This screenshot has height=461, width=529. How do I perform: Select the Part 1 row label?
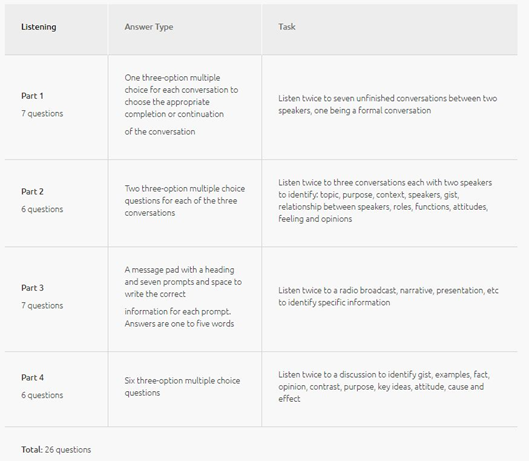click(x=32, y=96)
